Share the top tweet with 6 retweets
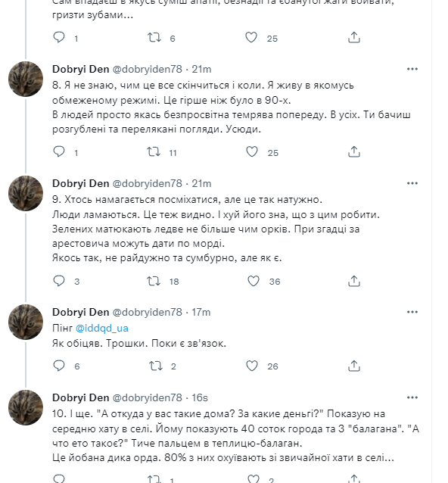448x483 pixels. click(353, 38)
